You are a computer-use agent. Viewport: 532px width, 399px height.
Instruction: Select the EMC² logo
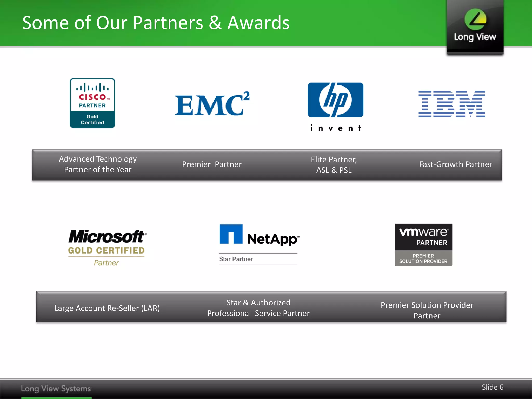coord(212,103)
